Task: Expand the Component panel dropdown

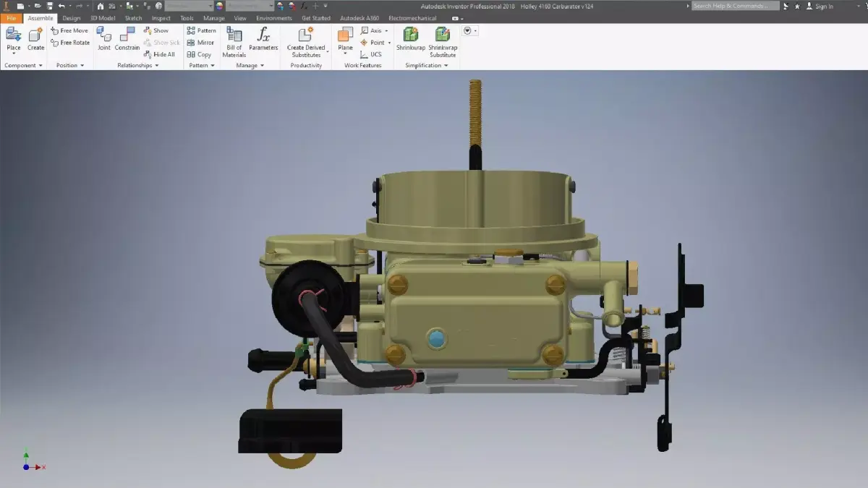Action: click(x=41, y=66)
